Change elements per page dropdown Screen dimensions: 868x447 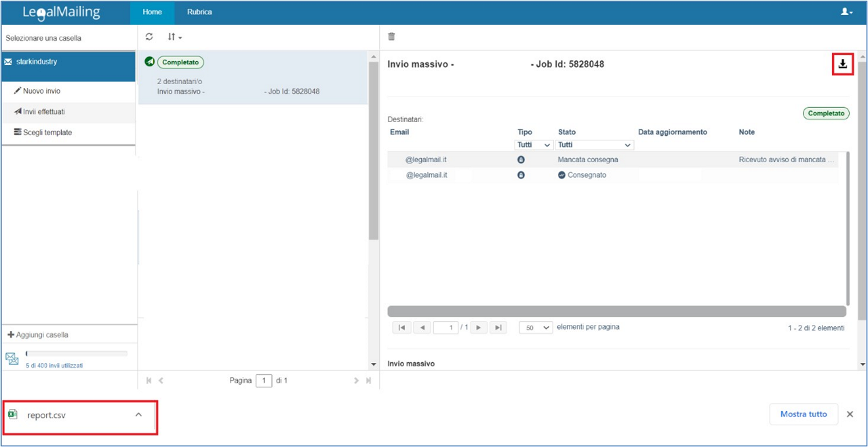click(x=536, y=328)
